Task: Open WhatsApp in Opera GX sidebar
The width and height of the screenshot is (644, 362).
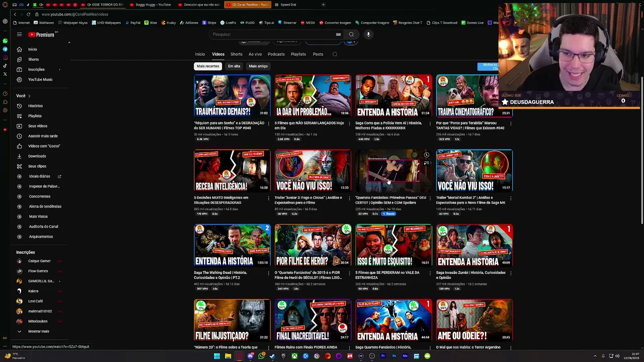Action: tap(5, 41)
